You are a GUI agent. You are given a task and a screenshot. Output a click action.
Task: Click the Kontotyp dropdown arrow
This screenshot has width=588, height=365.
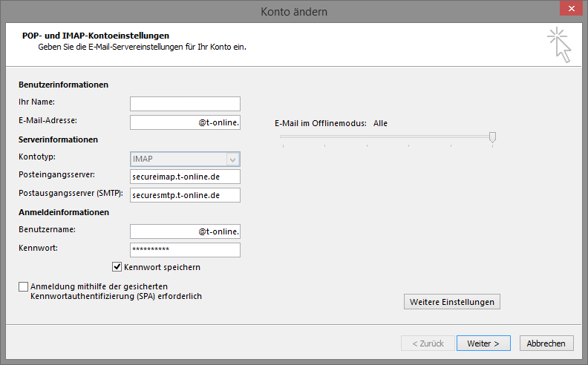click(x=233, y=160)
